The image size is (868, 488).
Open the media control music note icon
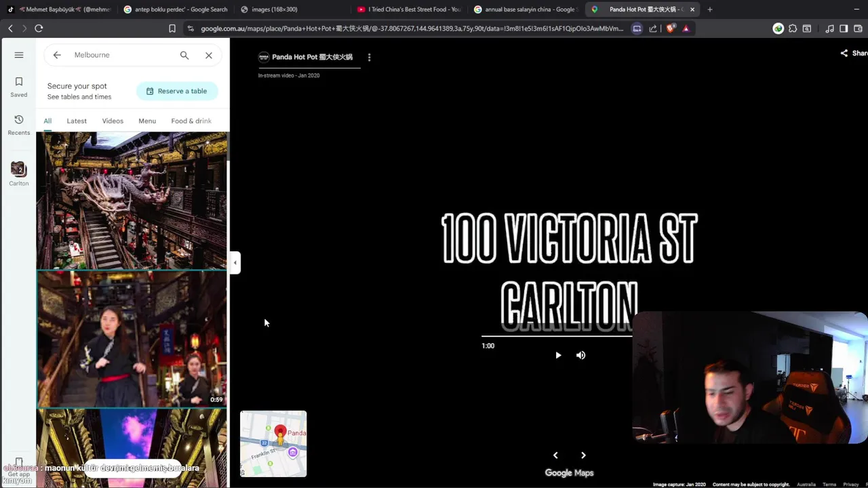pos(830,28)
